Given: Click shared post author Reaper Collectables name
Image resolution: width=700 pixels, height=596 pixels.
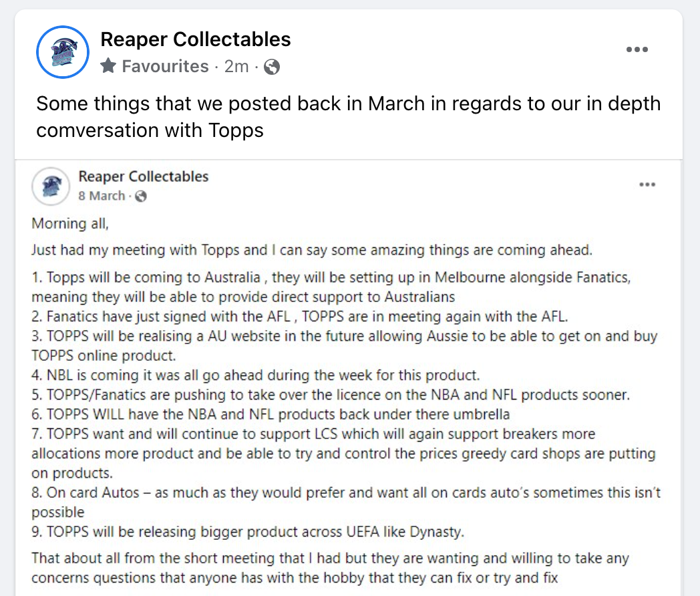Looking at the screenshot, I should point(144,176).
